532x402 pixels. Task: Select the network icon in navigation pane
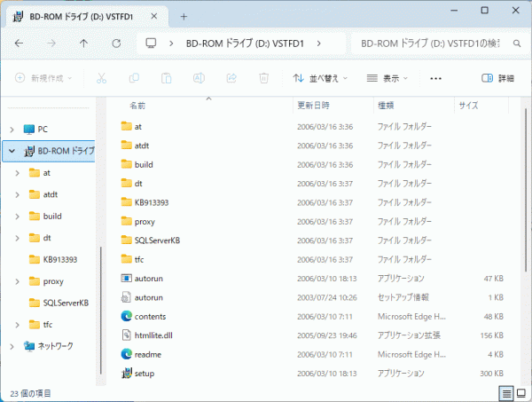[29, 346]
